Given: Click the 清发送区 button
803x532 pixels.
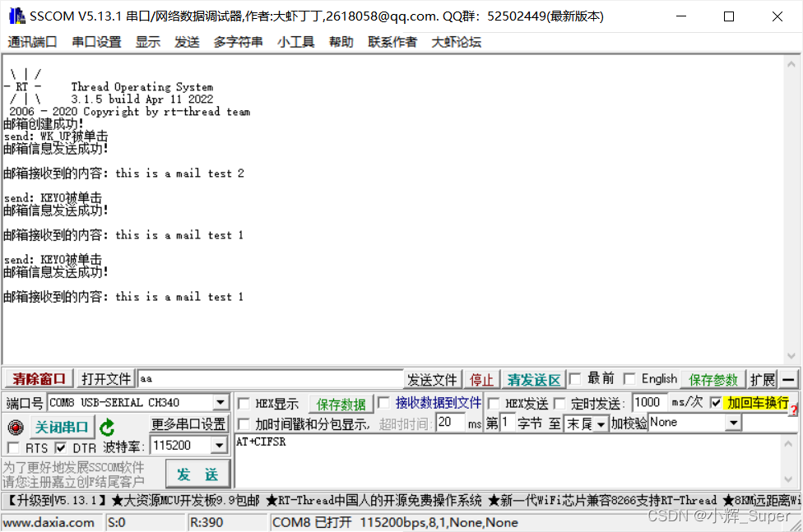Looking at the screenshot, I should 534,379.
